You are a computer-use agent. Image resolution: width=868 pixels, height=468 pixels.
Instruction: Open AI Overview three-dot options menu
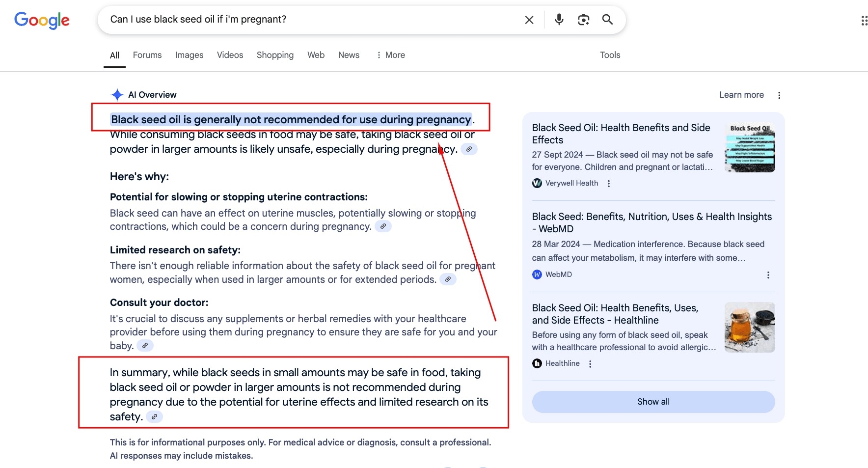point(779,95)
